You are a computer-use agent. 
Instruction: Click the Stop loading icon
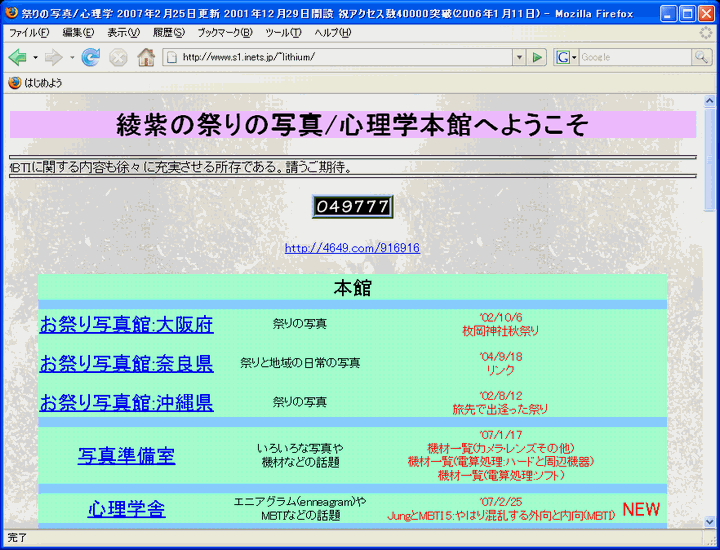118,58
